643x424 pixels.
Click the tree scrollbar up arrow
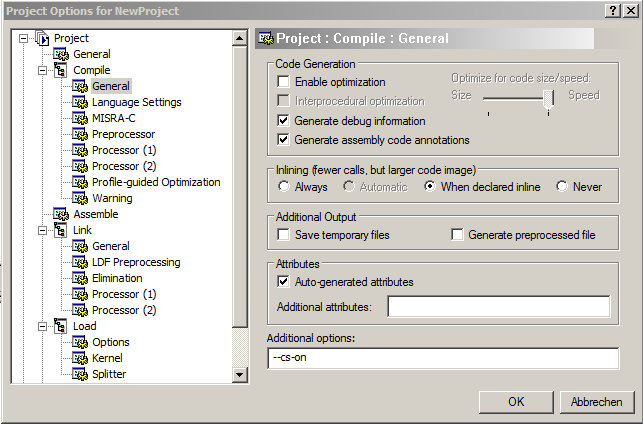(x=239, y=39)
